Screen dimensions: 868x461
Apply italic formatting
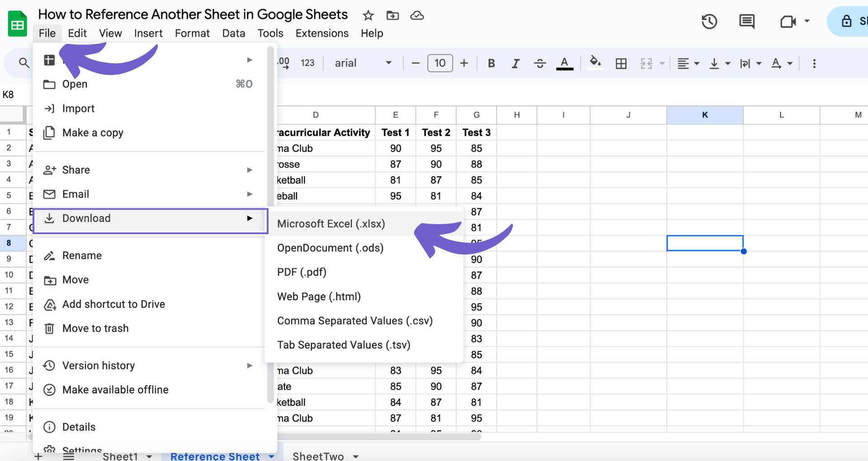[x=515, y=63]
